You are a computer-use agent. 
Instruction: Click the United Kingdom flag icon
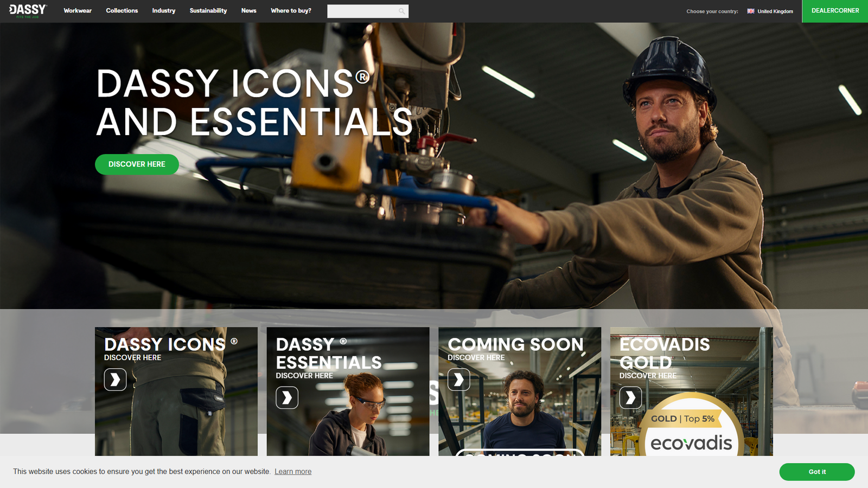click(750, 11)
